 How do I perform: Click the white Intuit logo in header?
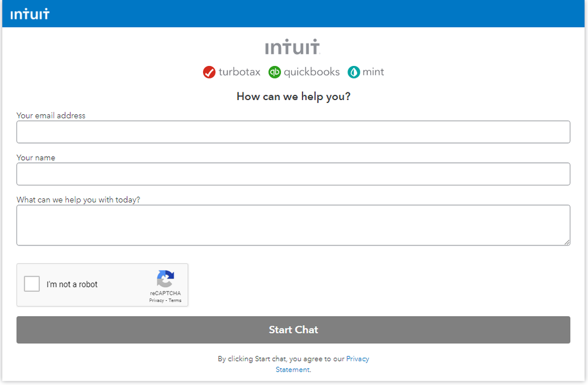(30, 14)
